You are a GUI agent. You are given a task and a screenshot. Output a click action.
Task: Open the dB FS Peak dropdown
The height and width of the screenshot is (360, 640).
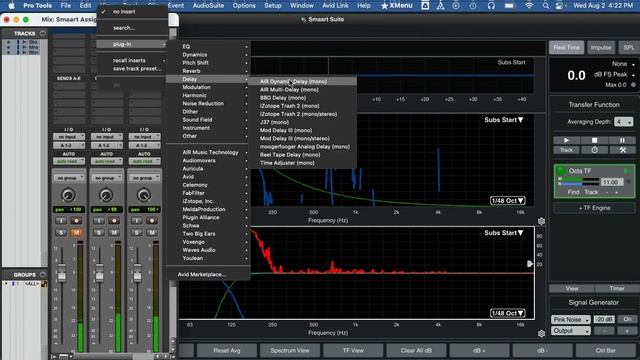pos(615,75)
